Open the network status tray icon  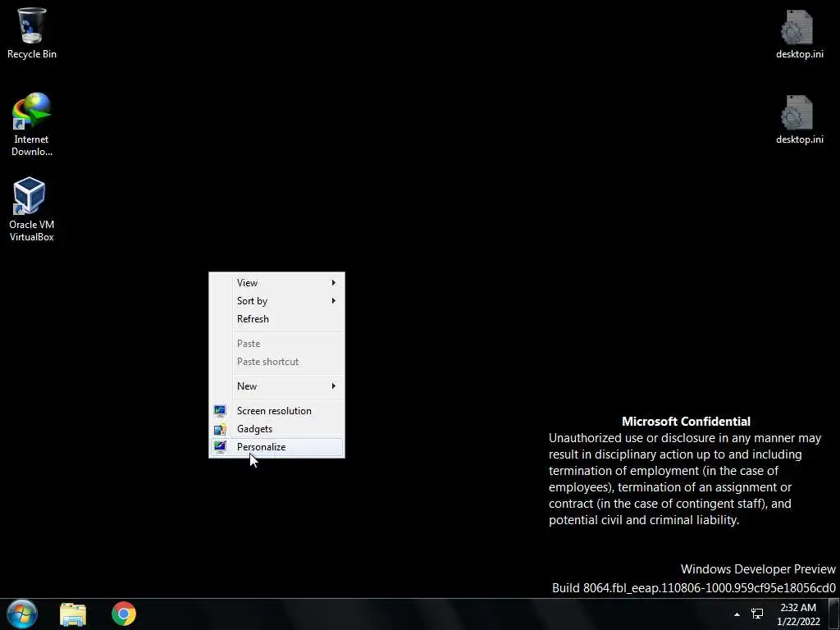[757, 614]
